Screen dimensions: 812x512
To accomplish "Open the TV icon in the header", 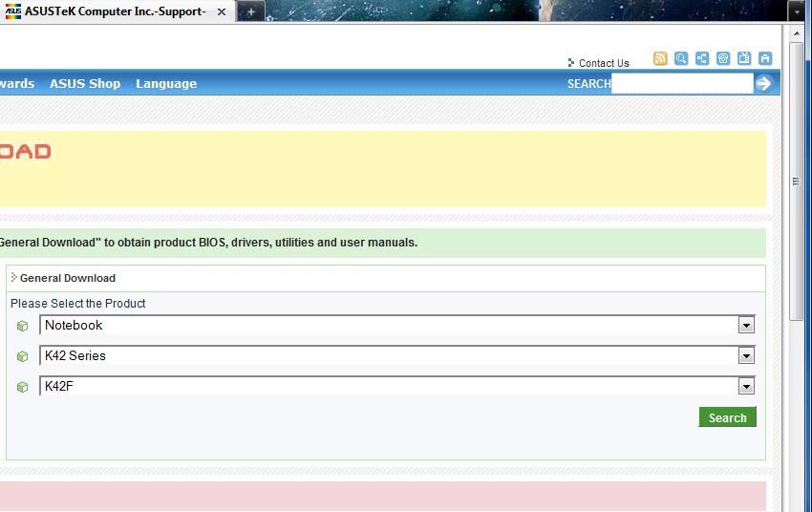I will point(744,58).
